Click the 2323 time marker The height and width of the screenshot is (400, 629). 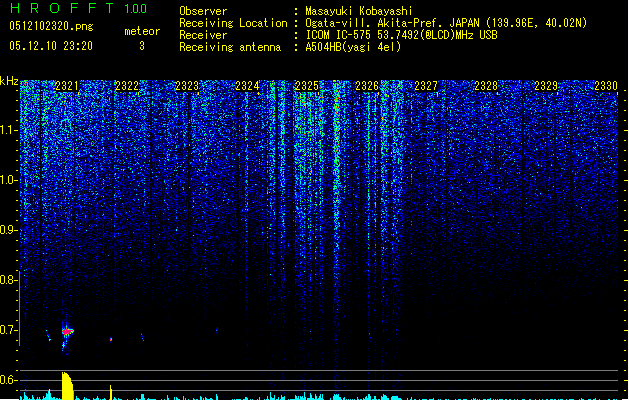[x=187, y=86]
